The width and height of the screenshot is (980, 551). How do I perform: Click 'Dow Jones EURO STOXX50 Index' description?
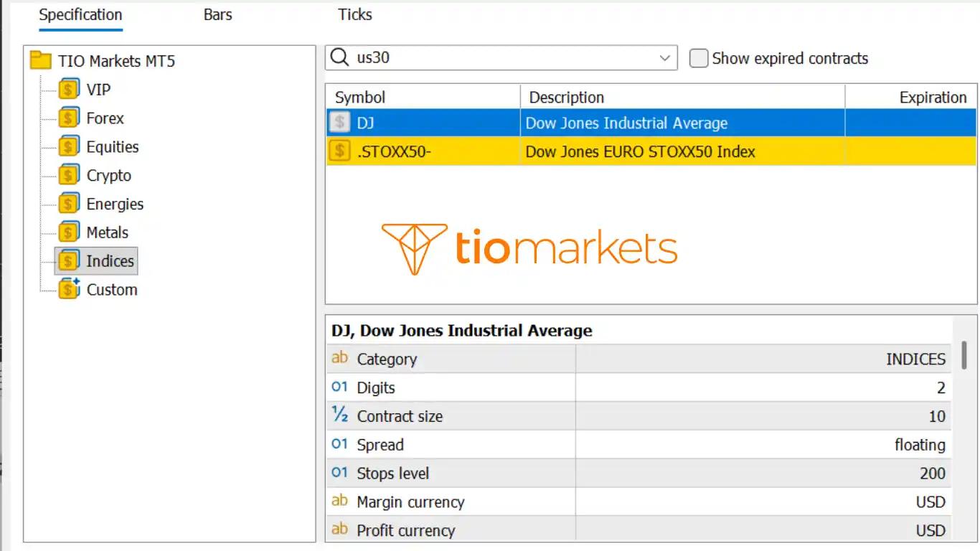pos(682,151)
